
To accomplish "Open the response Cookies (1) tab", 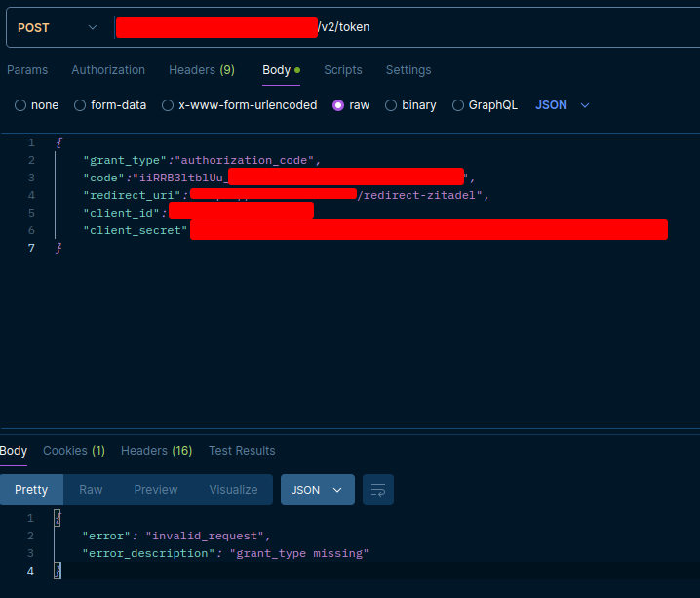I will 74,451.
